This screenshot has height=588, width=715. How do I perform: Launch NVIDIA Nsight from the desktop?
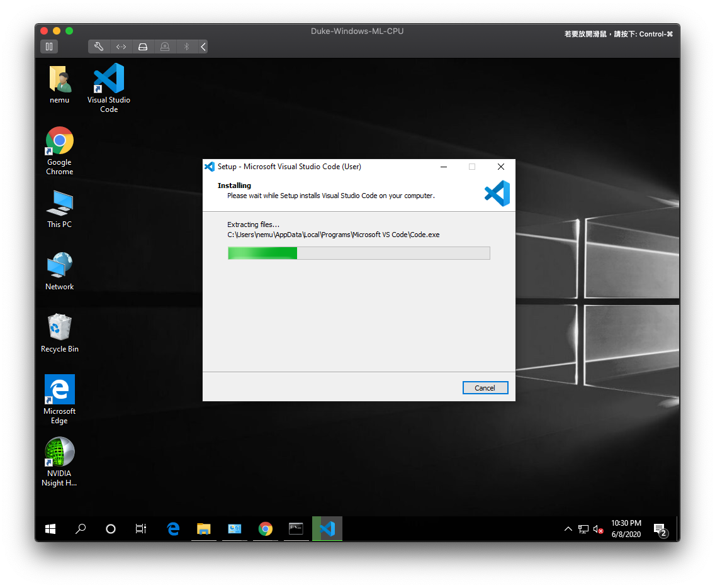(59, 452)
